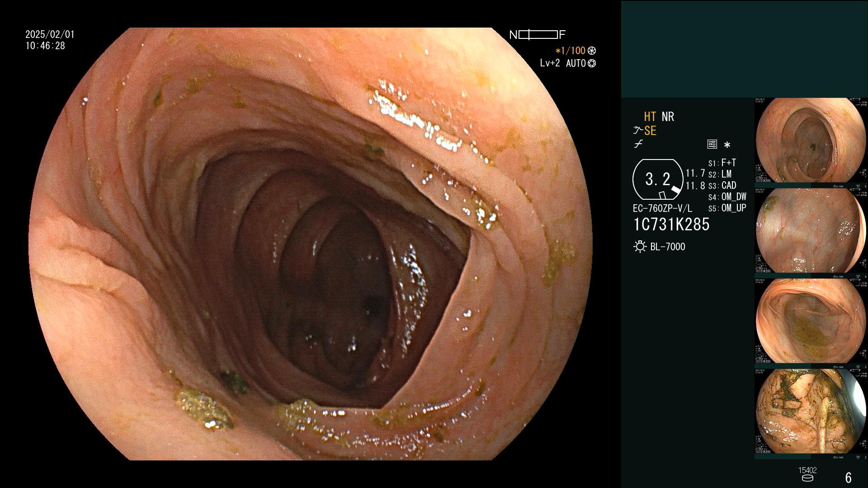This screenshot has height=488, width=868.
Task: Adjust the near-far focus position slider
Action: [x=538, y=35]
